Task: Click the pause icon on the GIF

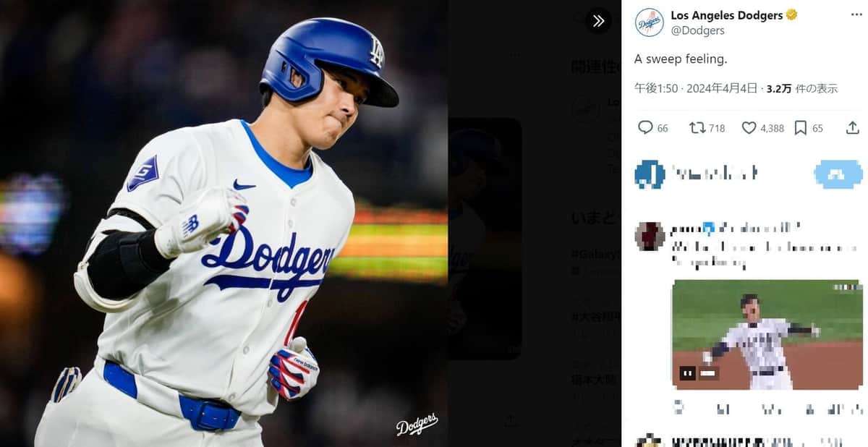Action: (x=687, y=372)
